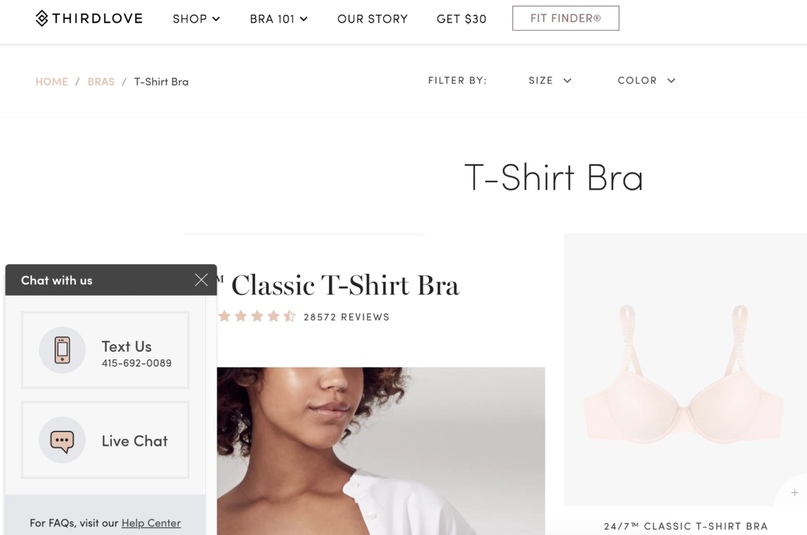Open the GET $30 offer

[461, 19]
